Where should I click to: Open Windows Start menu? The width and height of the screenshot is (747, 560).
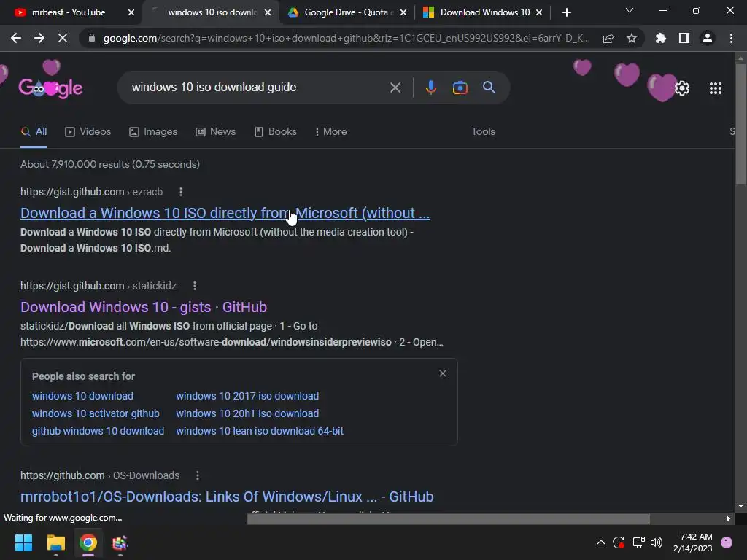click(x=23, y=542)
